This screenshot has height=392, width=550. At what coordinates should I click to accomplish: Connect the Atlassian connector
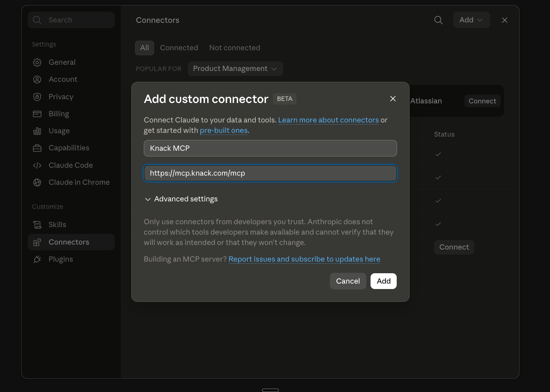click(x=482, y=101)
